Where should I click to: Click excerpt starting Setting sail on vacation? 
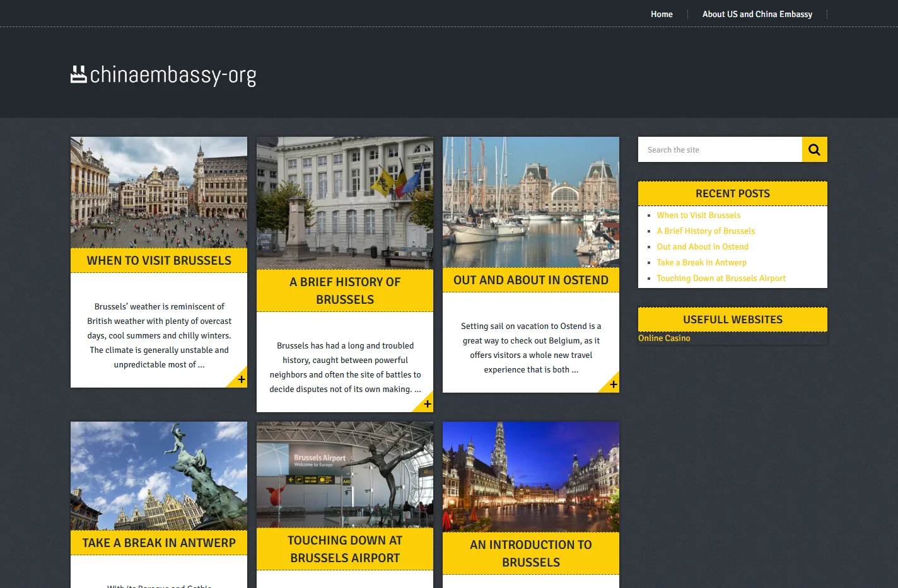pyautogui.click(x=531, y=348)
